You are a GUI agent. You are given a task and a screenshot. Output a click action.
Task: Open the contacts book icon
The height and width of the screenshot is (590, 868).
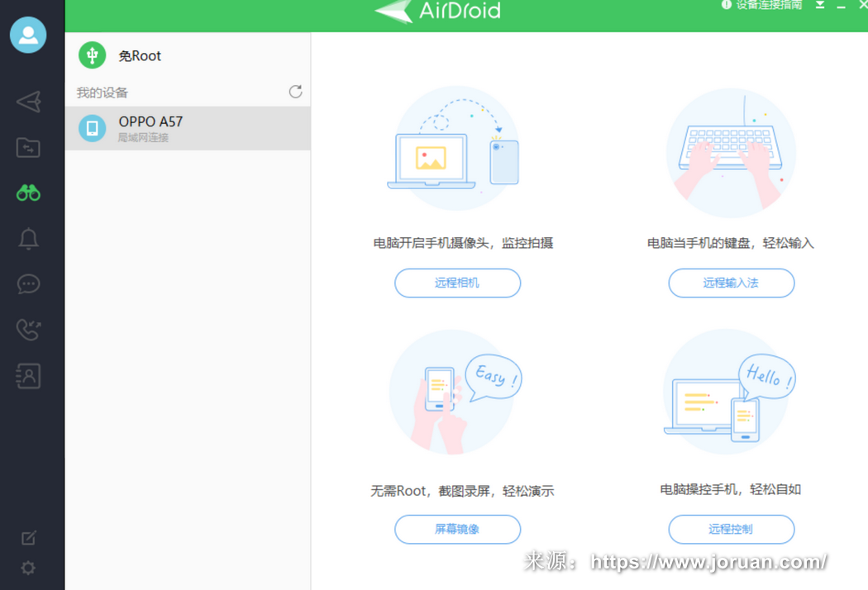28,376
